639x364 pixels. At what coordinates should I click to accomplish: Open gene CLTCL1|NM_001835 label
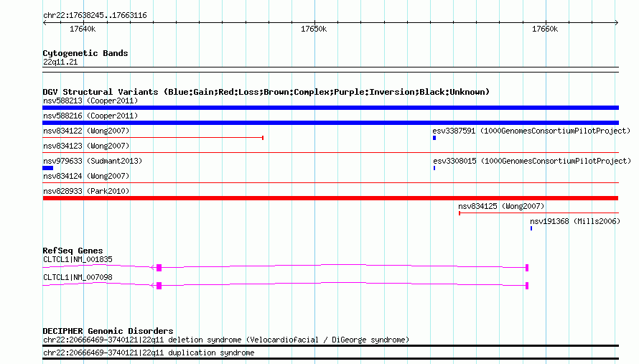pos(78,259)
